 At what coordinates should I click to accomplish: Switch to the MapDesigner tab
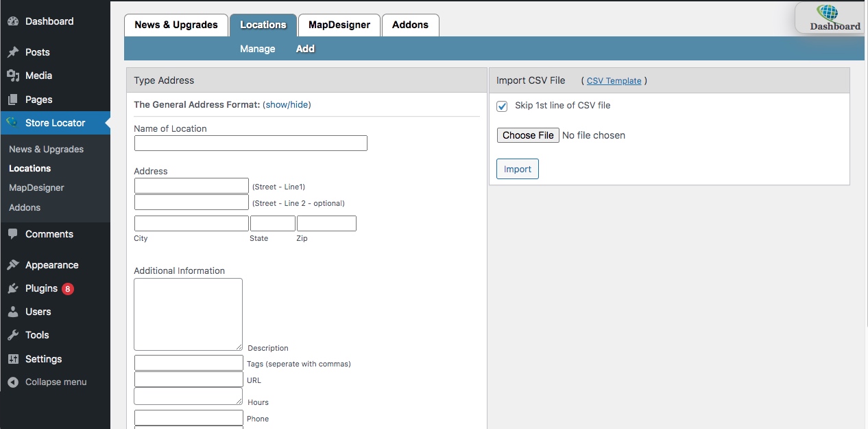339,25
